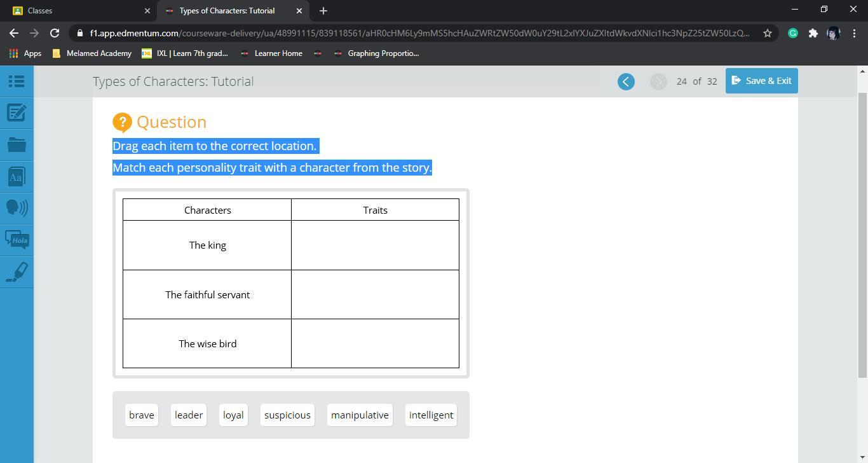Screen dimensions: 868x463
Task: Open the dictionary Aa tool
Action: point(17,177)
